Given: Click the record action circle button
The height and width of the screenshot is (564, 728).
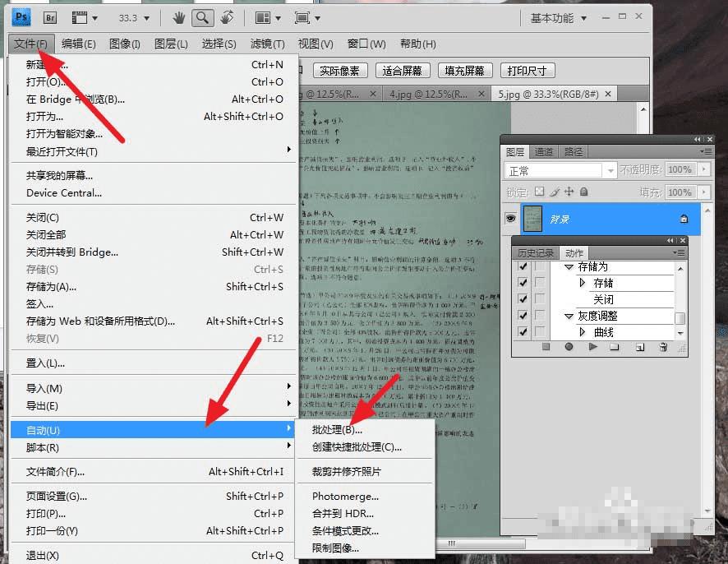Looking at the screenshot, I should point(569,347).
